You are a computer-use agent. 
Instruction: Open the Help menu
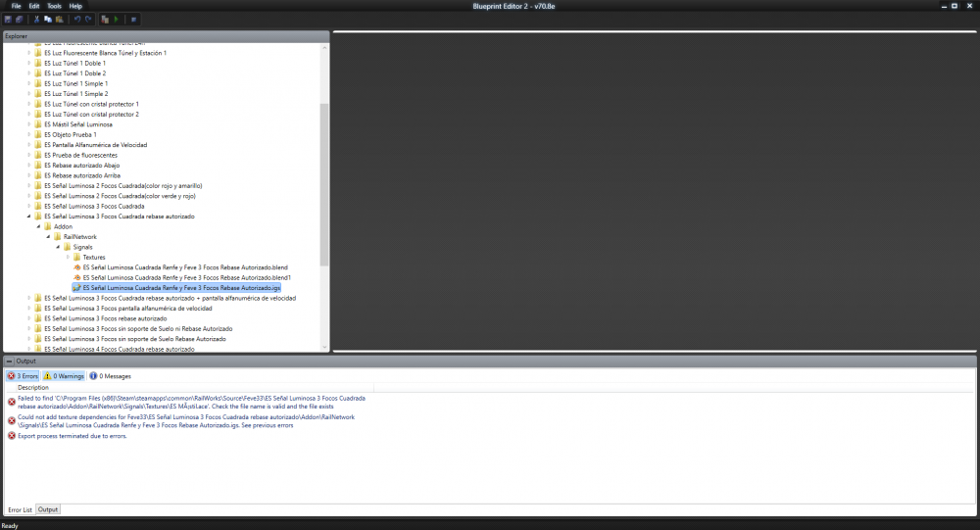point(75,6)
